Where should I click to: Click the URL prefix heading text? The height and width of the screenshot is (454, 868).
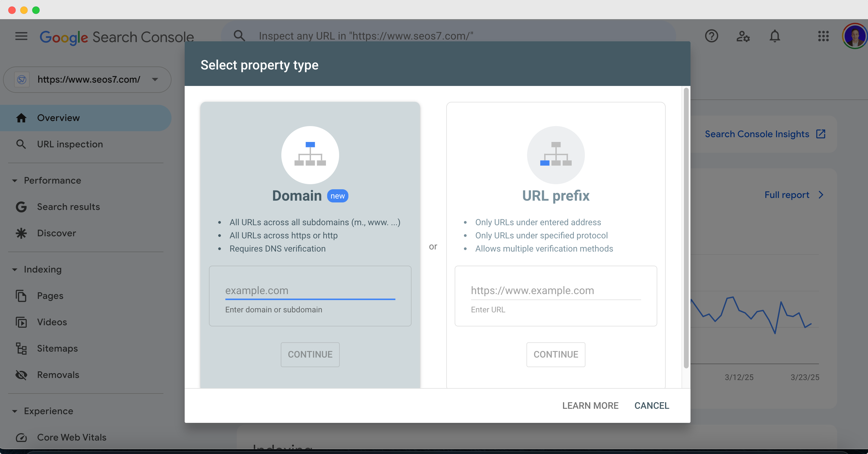(x=556, y=196)
